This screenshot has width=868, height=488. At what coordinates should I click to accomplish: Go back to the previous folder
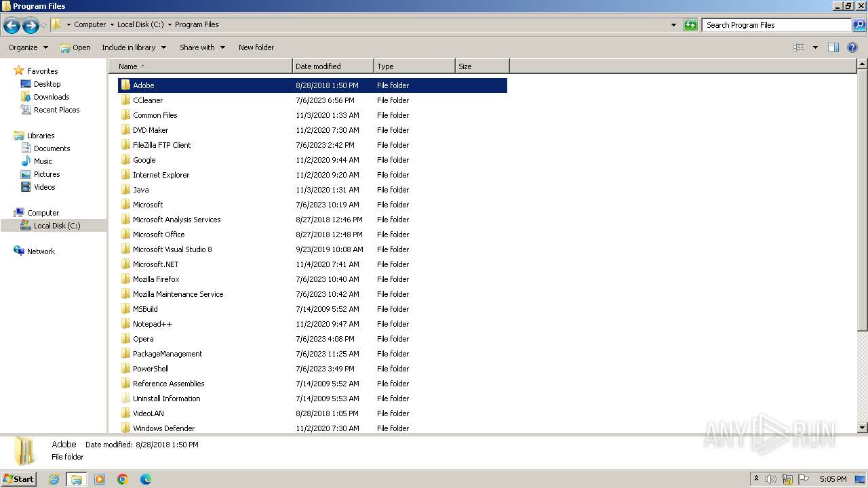point(12,26)
